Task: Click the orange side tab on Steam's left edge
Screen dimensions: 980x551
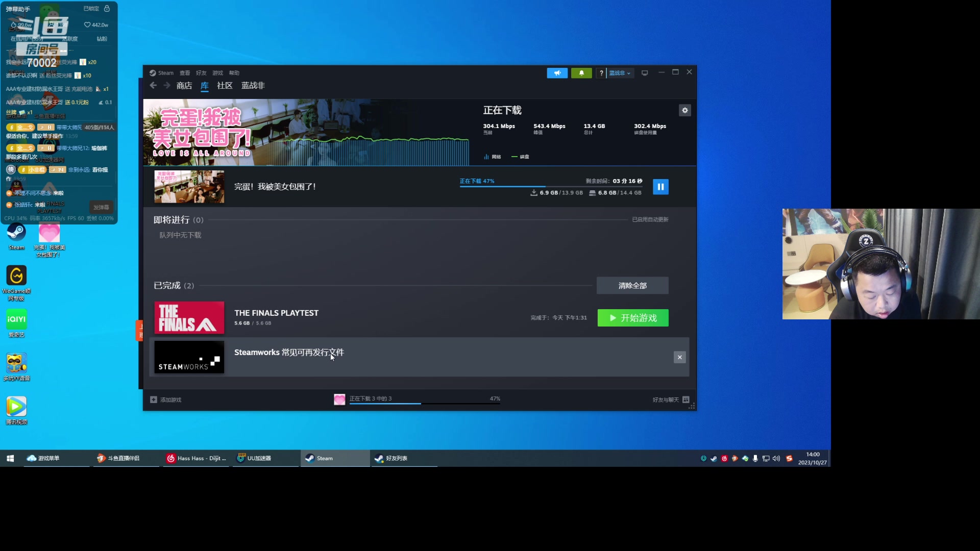Action: pos(139,331)
